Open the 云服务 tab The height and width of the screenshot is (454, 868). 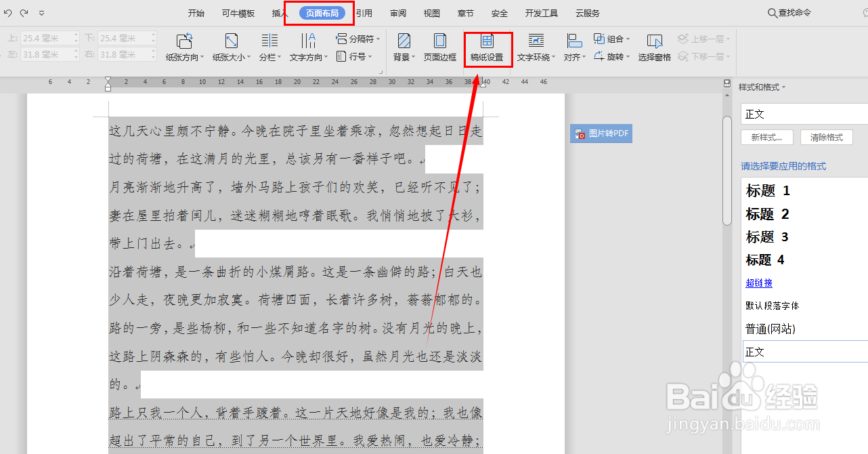tap(588, 13)
